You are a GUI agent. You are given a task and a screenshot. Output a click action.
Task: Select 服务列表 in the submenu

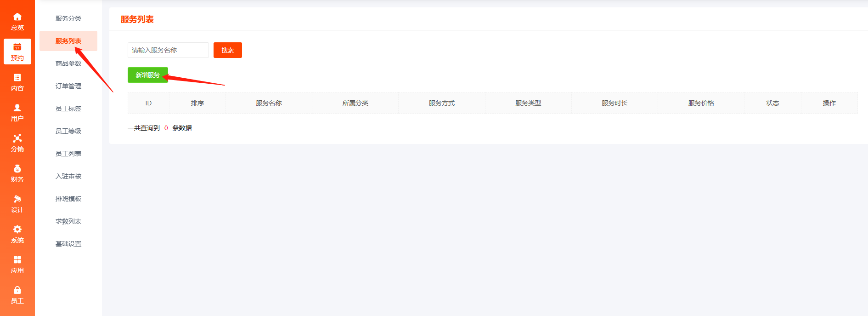tap(68, 41)
